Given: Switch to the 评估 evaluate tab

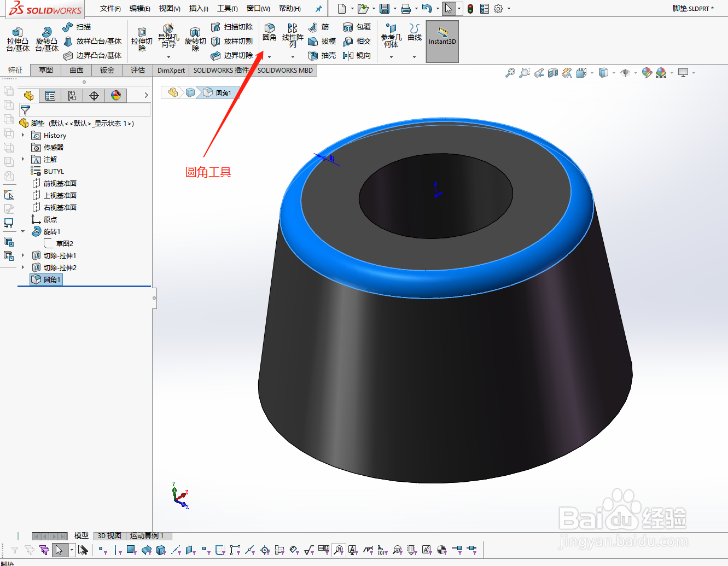Looking at the screenshot, I should tap(138, 70).
